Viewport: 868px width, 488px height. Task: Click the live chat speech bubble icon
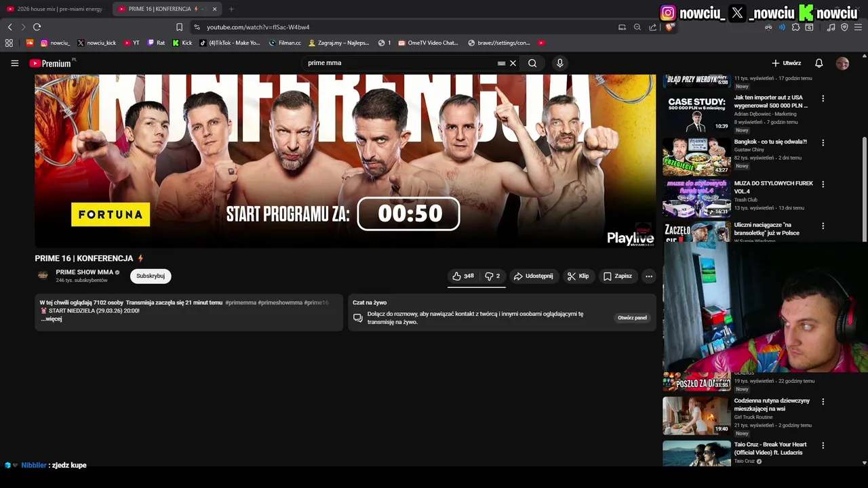(358, 317)
